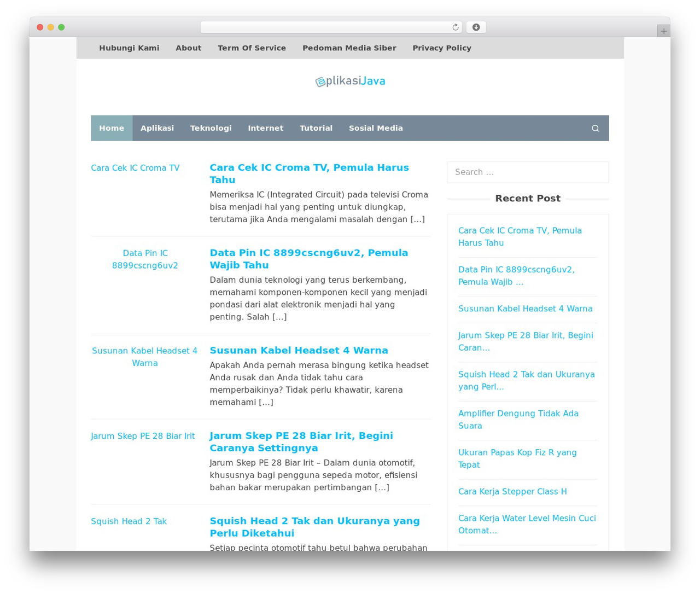
Task: Reload the page with the refresh icon
Action: pos(455,27)
